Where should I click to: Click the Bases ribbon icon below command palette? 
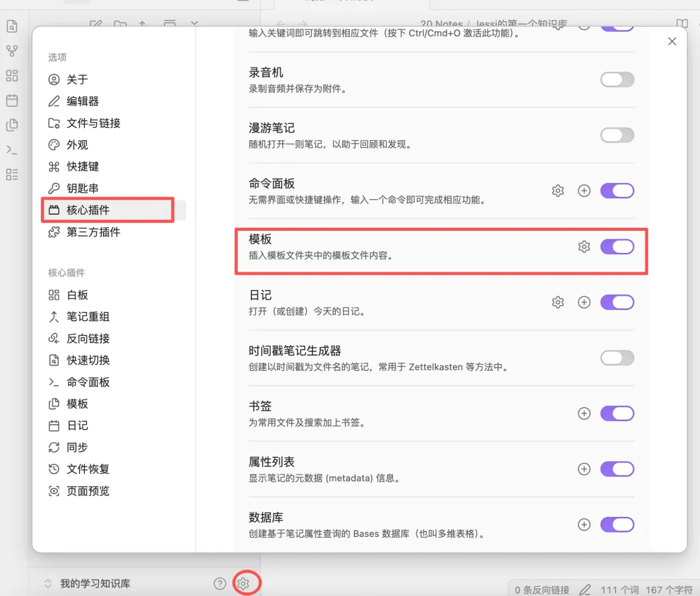(12, 174)
